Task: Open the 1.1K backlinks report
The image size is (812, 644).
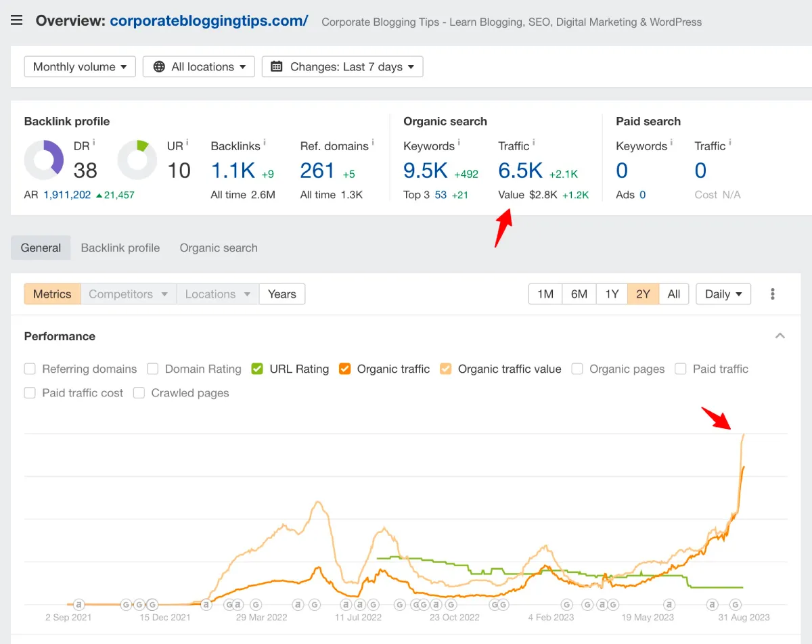Action: coord(233,170)
